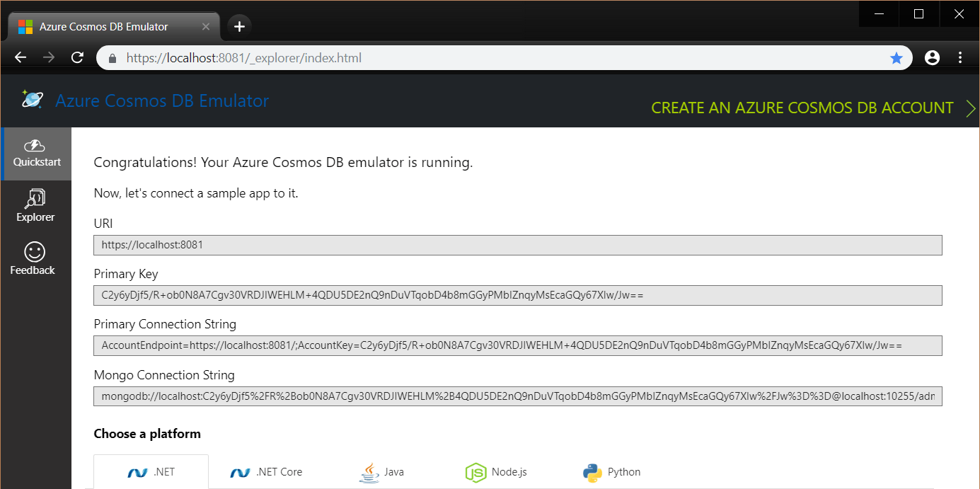Maximize the browser window
This screenshot has width=980, height=489.
(x=918, y=13)
